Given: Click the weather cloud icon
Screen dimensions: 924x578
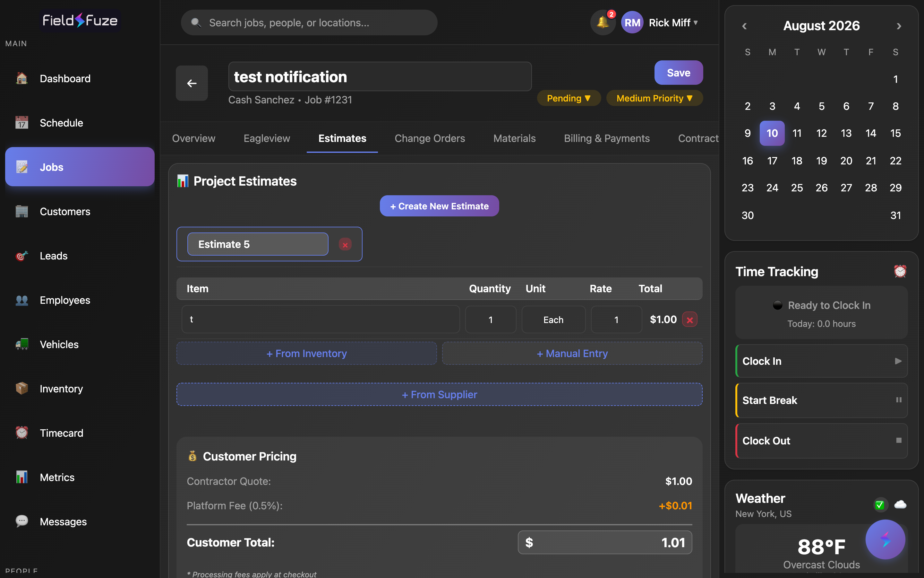Looking at the screenshot, I should pyautogui.click(x=900, y=504).
